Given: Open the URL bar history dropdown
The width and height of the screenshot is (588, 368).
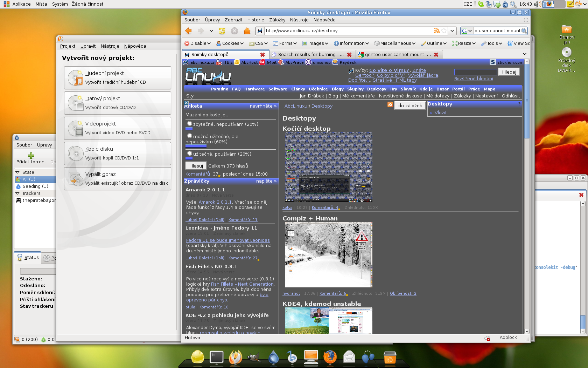Looking at the screenshot, I should coord(452,31).
